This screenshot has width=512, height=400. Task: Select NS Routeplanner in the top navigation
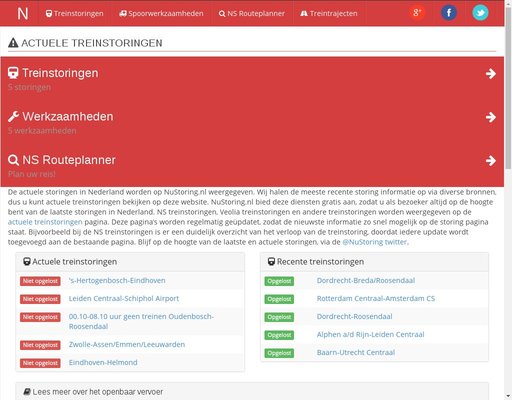point(252,13)
